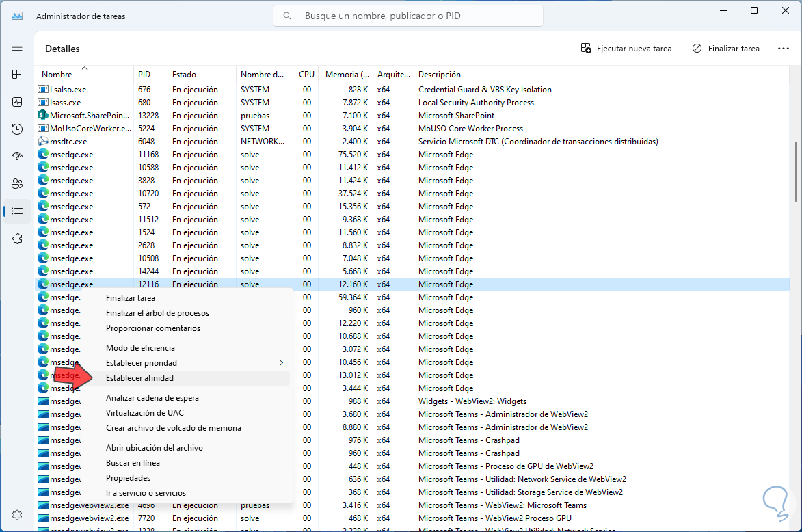
Task: Sort by the Estado column header
Action: coord(202,74)
